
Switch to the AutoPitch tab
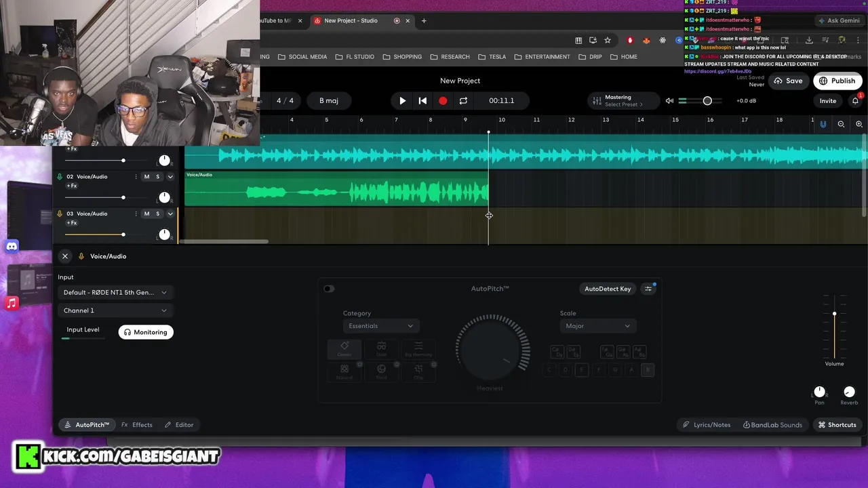[86, 425]
